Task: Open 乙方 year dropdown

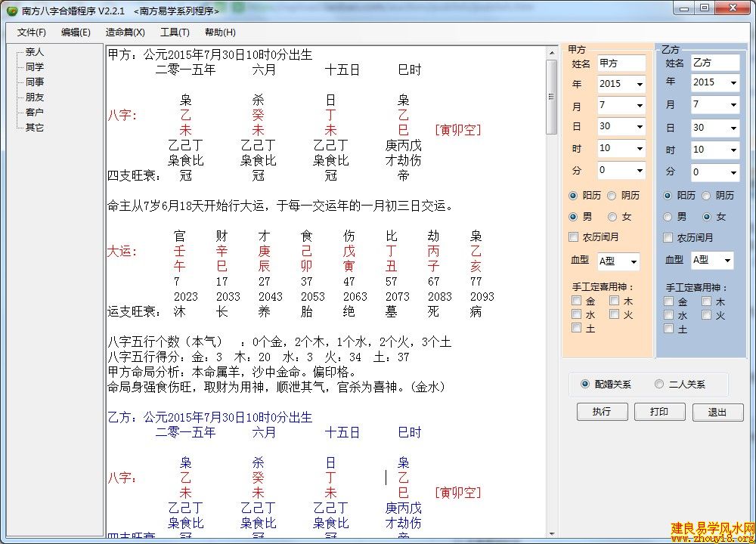Action: (733, 83)
